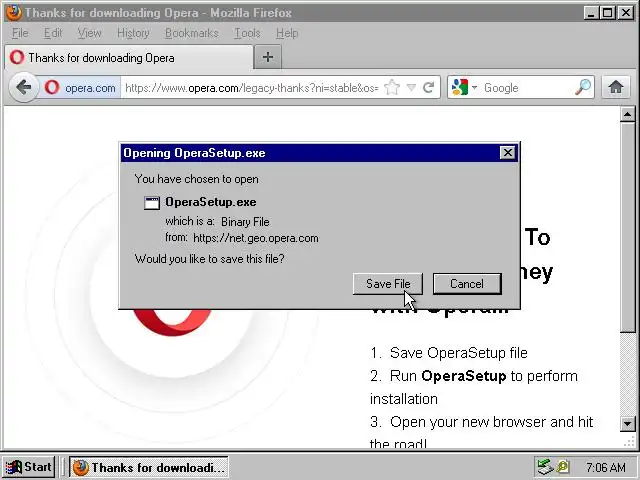
Task: Open the Bookmarks menu
Action: 191,33
